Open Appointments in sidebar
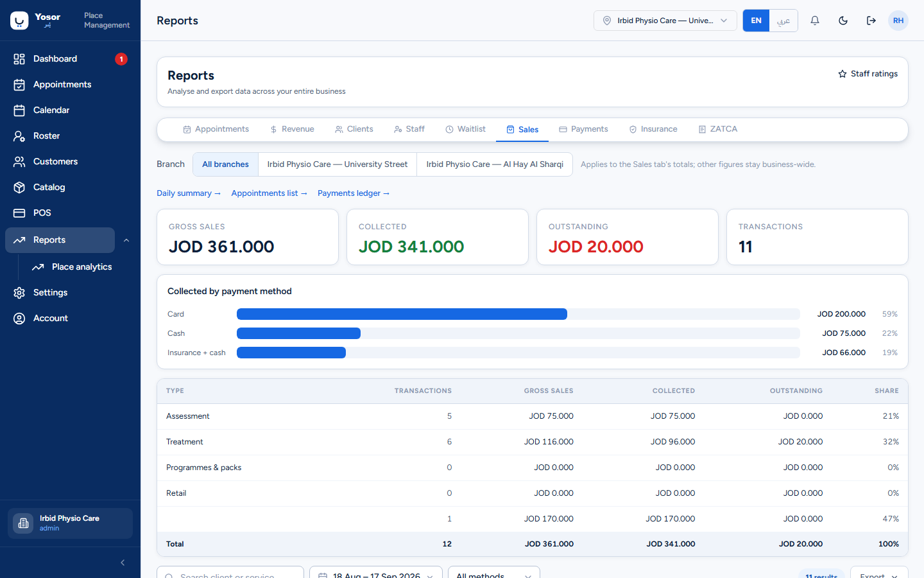The height and width of the screenshot is (578, 924). click(70, 85)
